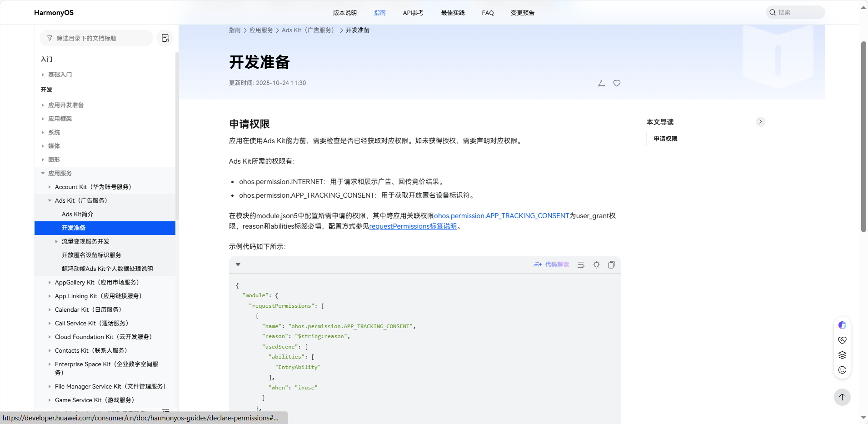Copy the sample code with the copy icon
Viewport: 868px width, 424px height.
(x=611, y=265)
